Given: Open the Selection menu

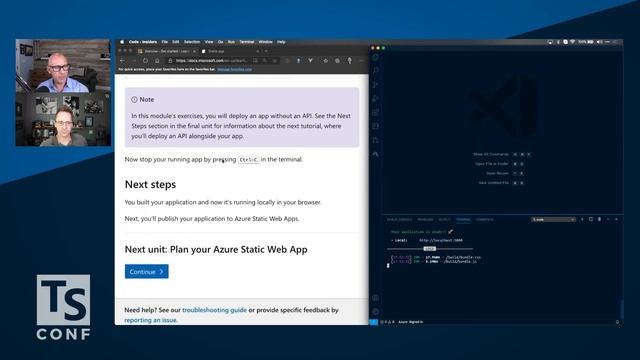Looking at the screenshot, I should coord(192,42).
